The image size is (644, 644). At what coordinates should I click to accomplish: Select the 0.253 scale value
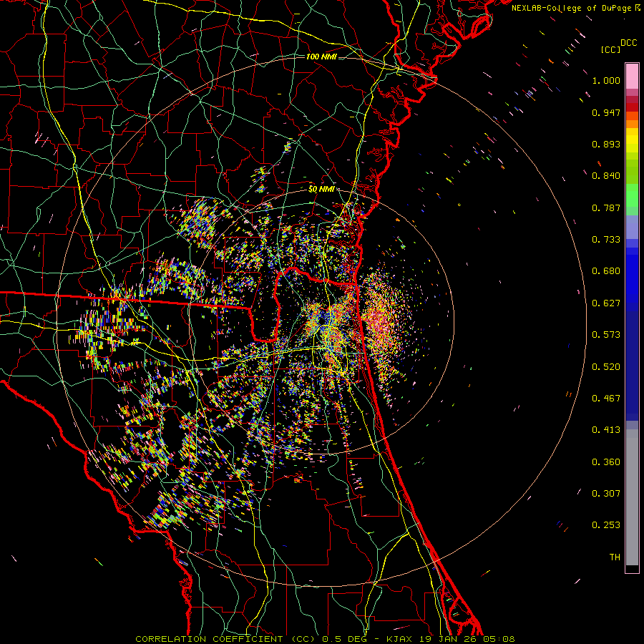click(x=606, y=525)
